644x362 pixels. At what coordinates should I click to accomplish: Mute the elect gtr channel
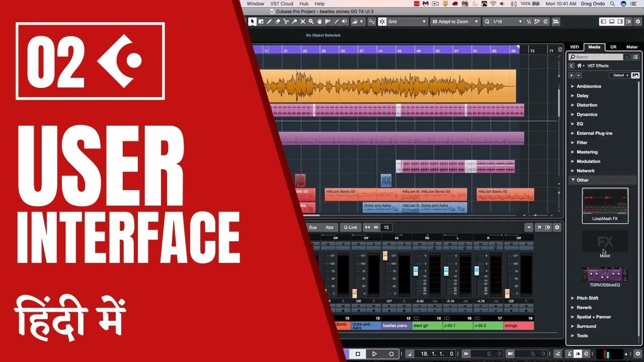pyautogui.click(x=420, y=244)
